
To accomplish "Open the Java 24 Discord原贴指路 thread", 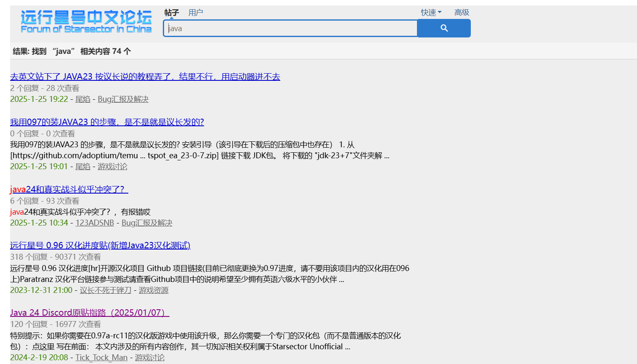I will pos(90,313).
